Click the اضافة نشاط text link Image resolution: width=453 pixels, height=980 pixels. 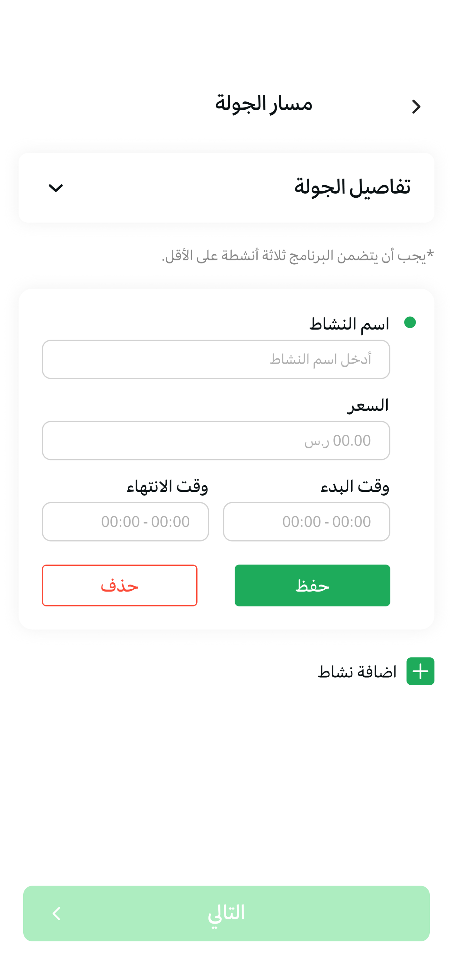click(x=357, y=672)
